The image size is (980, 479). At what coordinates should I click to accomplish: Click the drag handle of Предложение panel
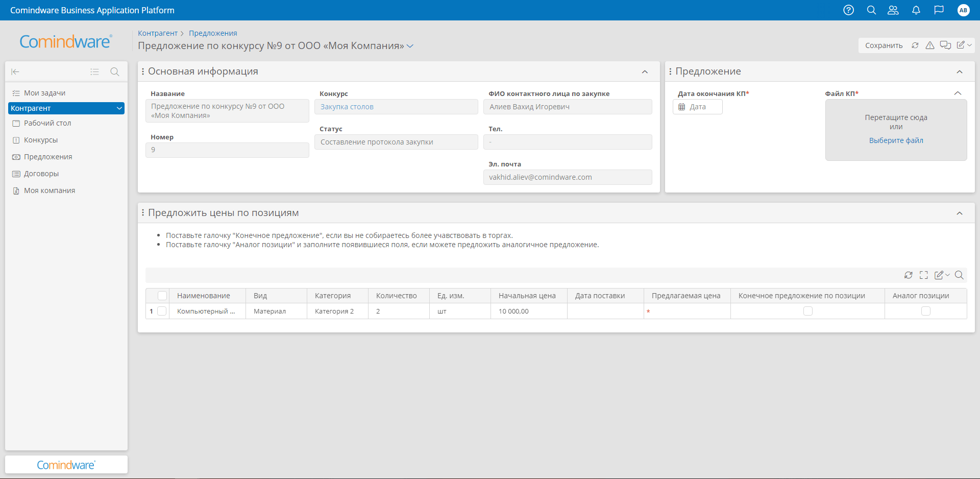pos(670,71)
